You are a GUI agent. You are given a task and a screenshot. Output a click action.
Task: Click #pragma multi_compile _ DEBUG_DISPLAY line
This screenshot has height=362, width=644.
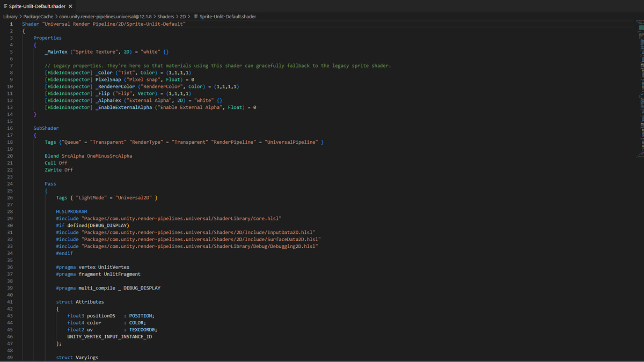(x=108, y=289)
